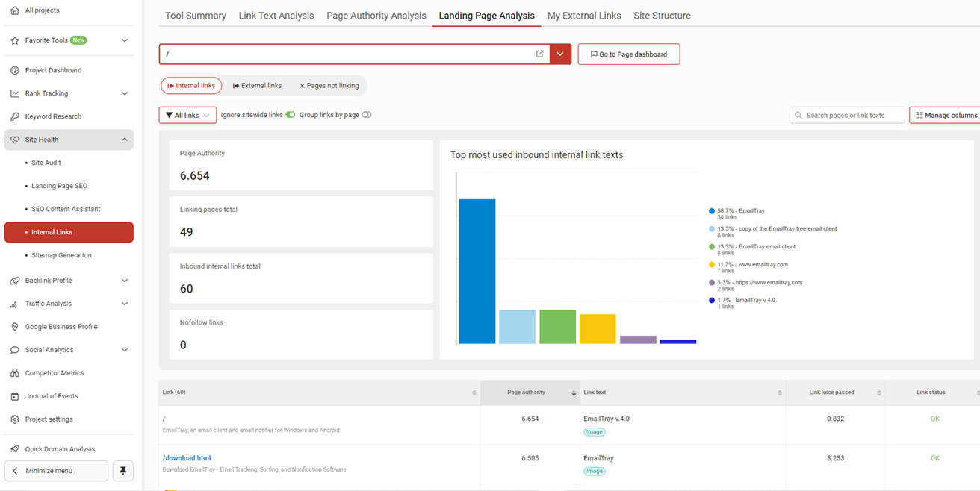
Task: Click the tallest blue EmailTray chart bar
Action: (477, 272)
